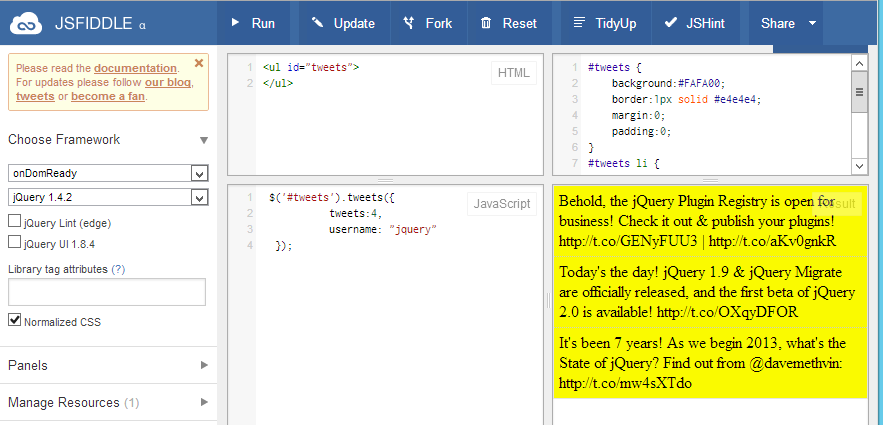Open the jQuery 1.4.2 version dropdown
Screen dimensions: 883x425
point(108,197)
